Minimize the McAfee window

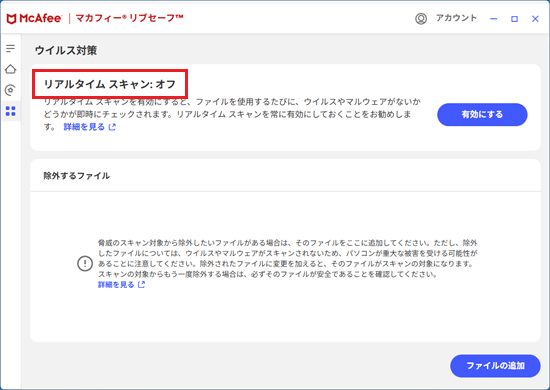494,19
